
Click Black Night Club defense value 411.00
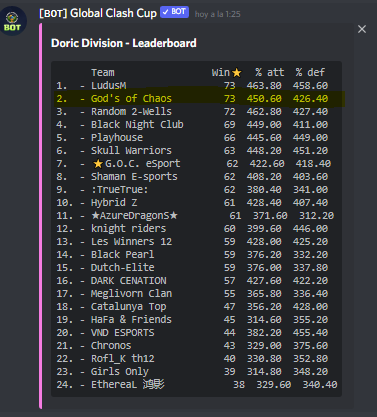coord(310,124)
